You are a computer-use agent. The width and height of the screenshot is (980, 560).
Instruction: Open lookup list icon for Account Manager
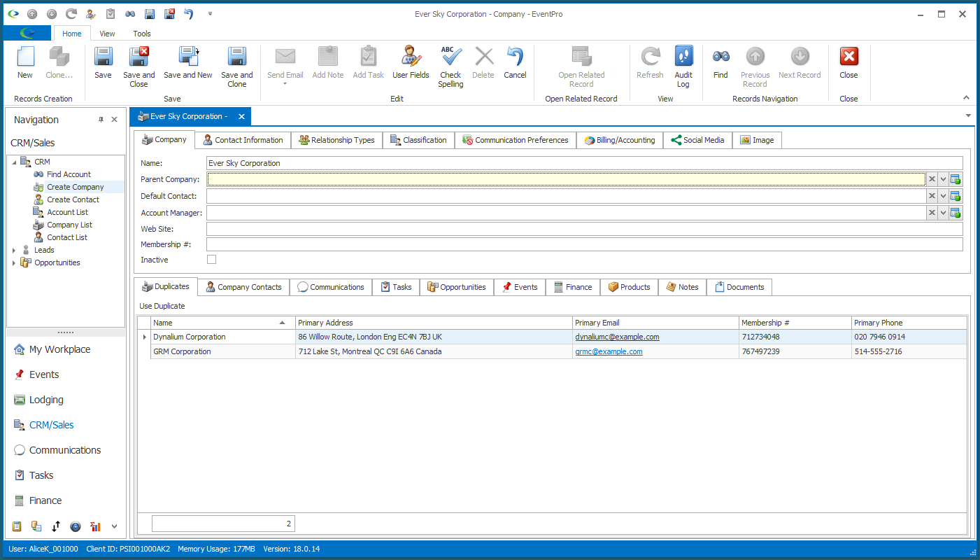(956, 213)
